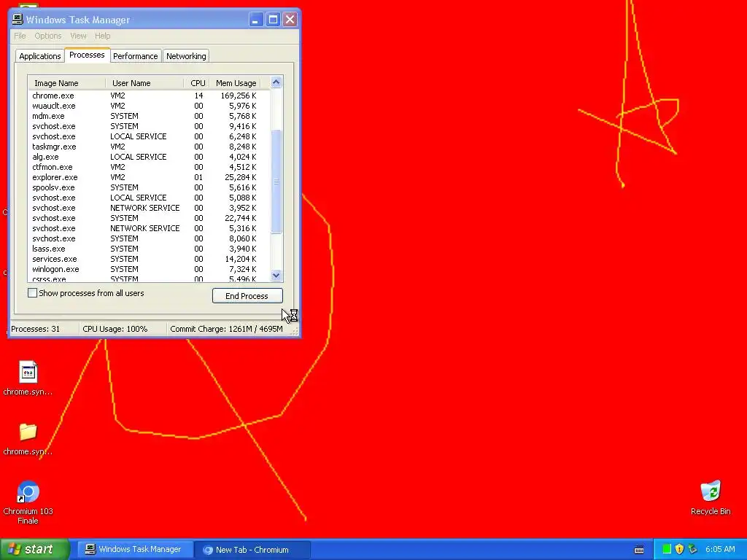Viewport: 747px width, 560px height.
Task: Select the chrome.exe process row
Action: [149, 96]
